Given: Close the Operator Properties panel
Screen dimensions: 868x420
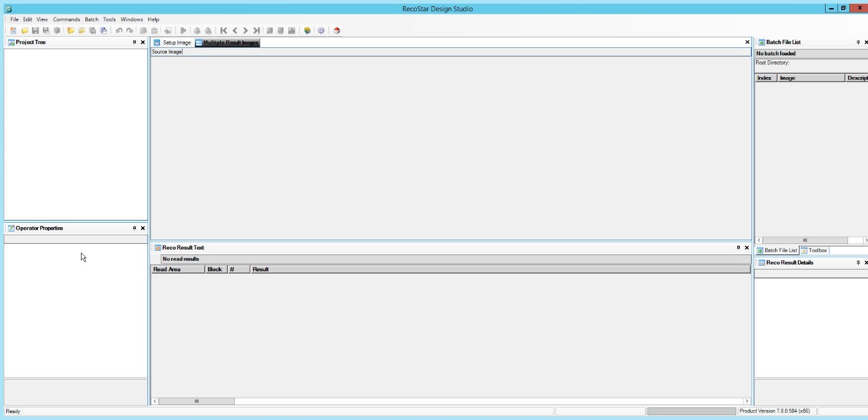Looking at the screenshot, I should point(143,228).
